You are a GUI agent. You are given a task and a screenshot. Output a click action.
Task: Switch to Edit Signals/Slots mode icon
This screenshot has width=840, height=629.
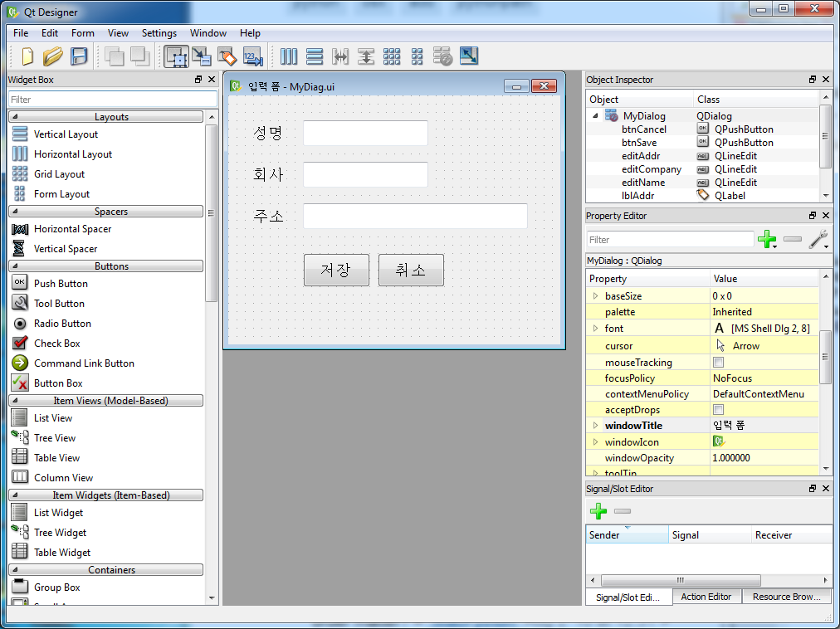point(202,56)
